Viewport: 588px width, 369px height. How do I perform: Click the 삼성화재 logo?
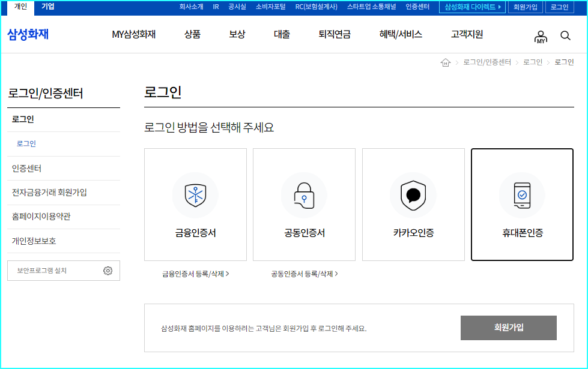tap(28, 34)
